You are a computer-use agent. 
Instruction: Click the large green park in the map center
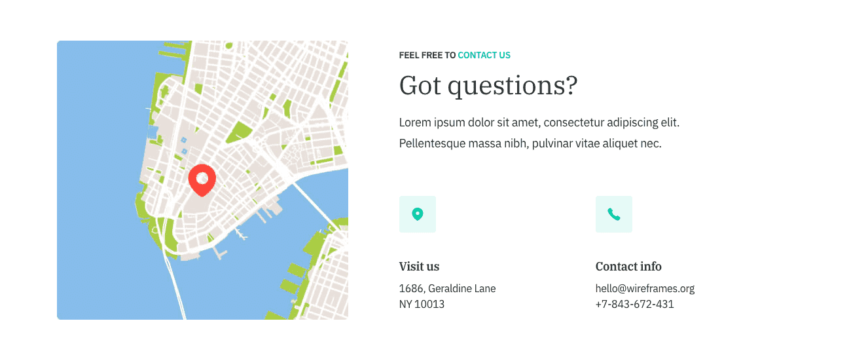coord(240,132)
